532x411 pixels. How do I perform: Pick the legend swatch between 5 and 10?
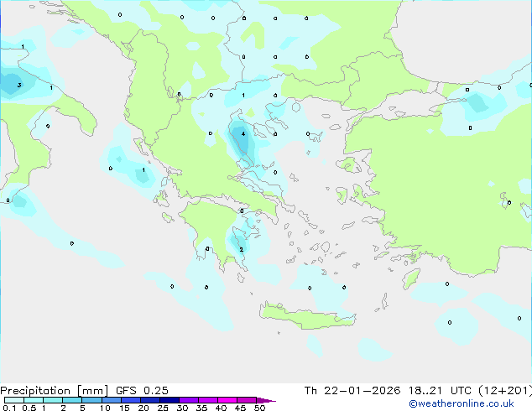pos(91,400)
